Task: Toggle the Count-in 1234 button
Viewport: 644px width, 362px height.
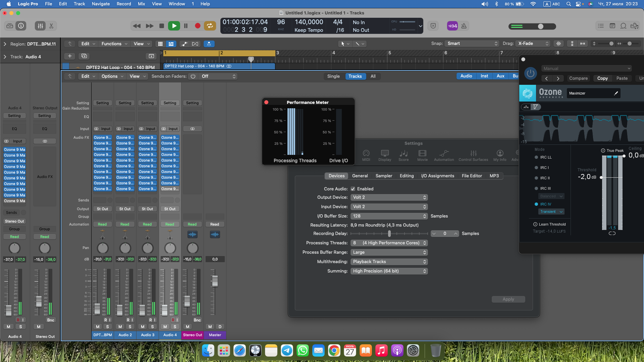Action: coord(452,26)
